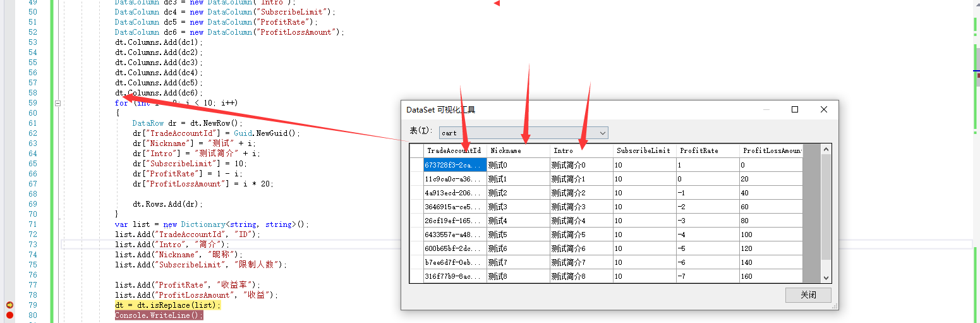Open the table selector dropdown showing cart

[x=524, y=133]
